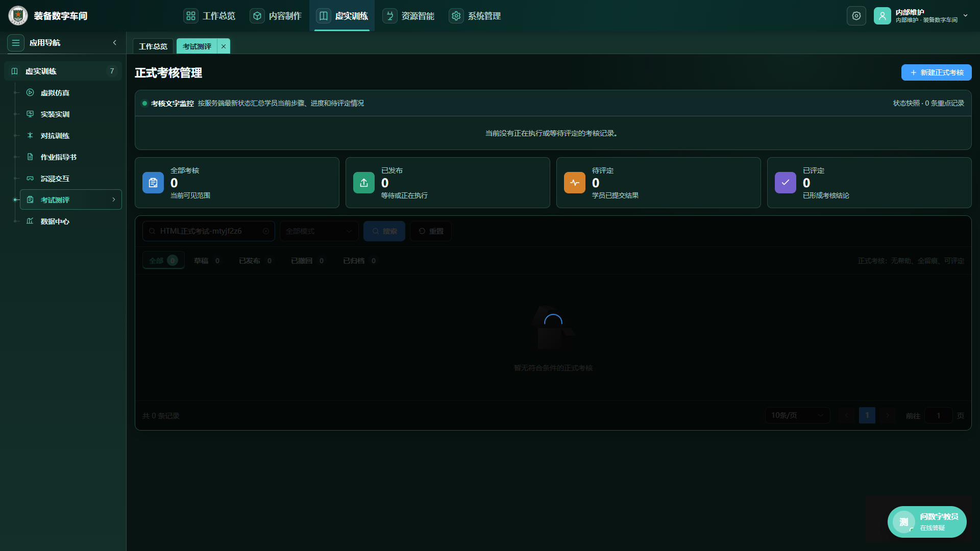The height and width of the screenshot is (551, 980).
Task: Switch to the 资源智能 top menu
Action: [x=408, y=16]
